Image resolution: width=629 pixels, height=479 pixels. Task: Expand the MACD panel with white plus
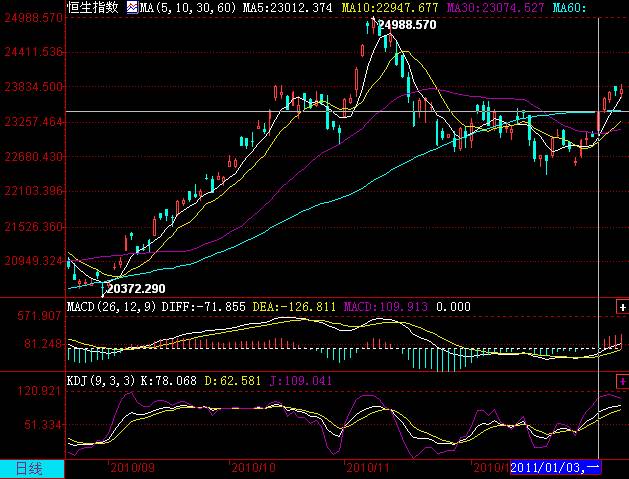(622, 307)
